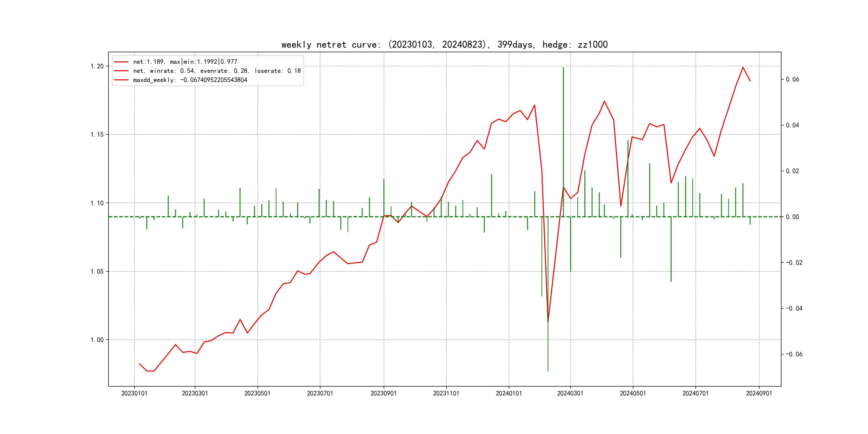This screenshot has width=868, height=434.
Task: Click right y-axis label -0.04
Action: click(794, 308)
